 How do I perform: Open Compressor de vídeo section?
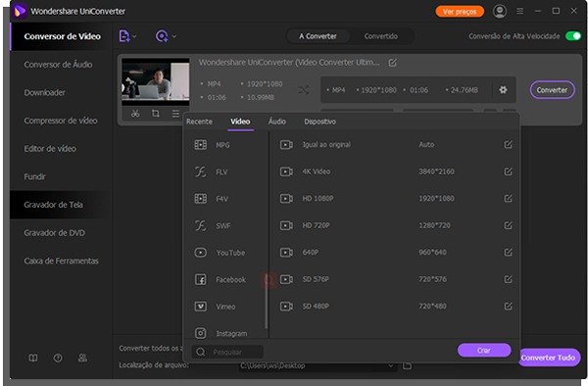pyautogui.click(x=61, y=121)
